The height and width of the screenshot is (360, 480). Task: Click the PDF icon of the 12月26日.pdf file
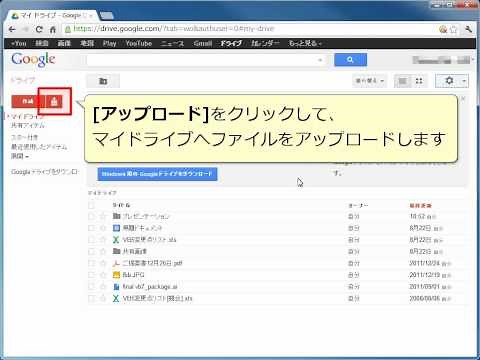(116, 263)
